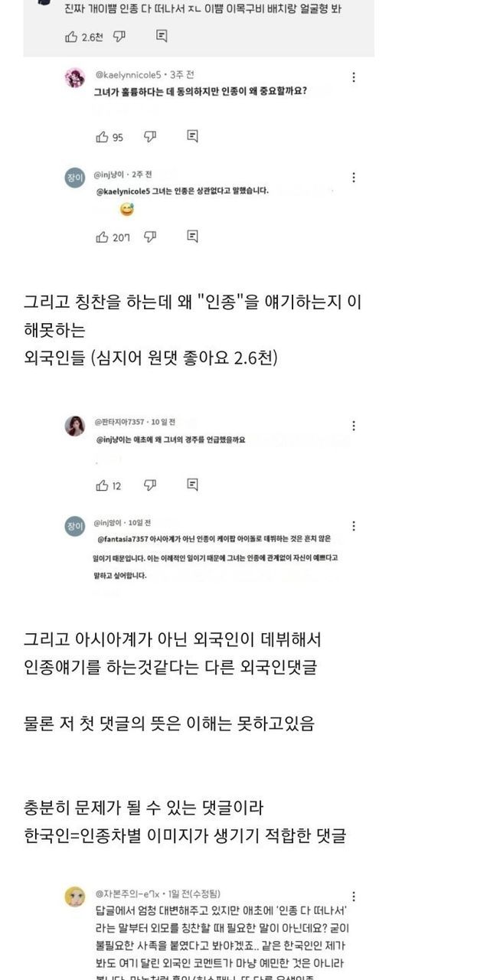Dislike the @inj냥이 reply with 207 likes
Image resolution: width=490 pixels, height=980 pixels.
click(150, 237)
